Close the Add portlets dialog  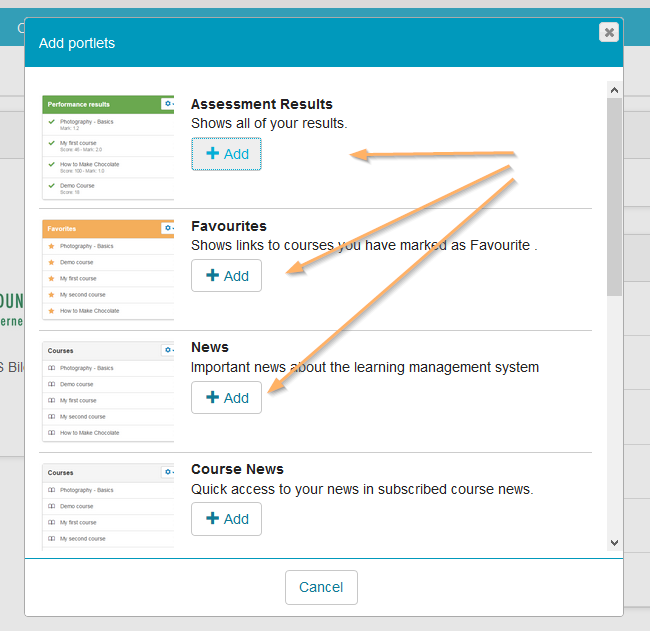point(608,32)
